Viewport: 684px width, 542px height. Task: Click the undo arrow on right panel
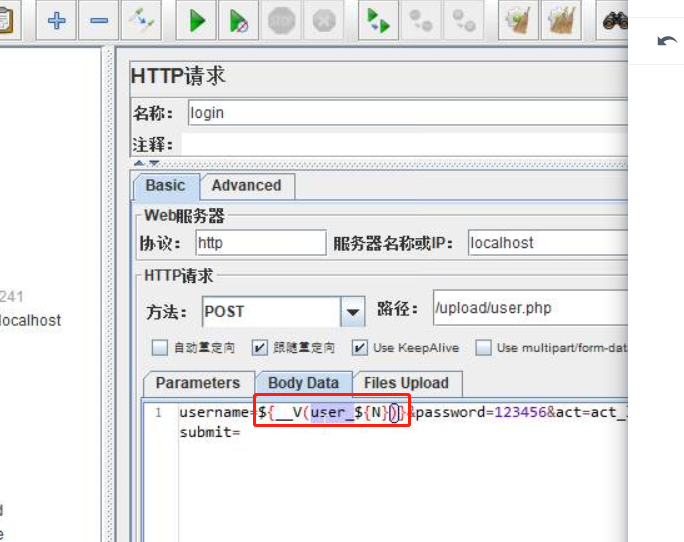click(x=667, y=41)
